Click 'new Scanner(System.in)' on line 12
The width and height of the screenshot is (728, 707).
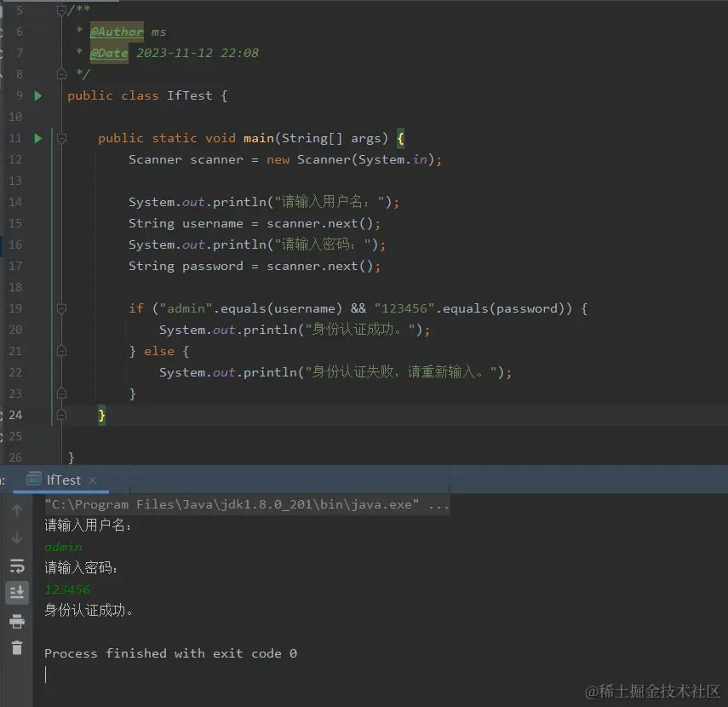350,159
